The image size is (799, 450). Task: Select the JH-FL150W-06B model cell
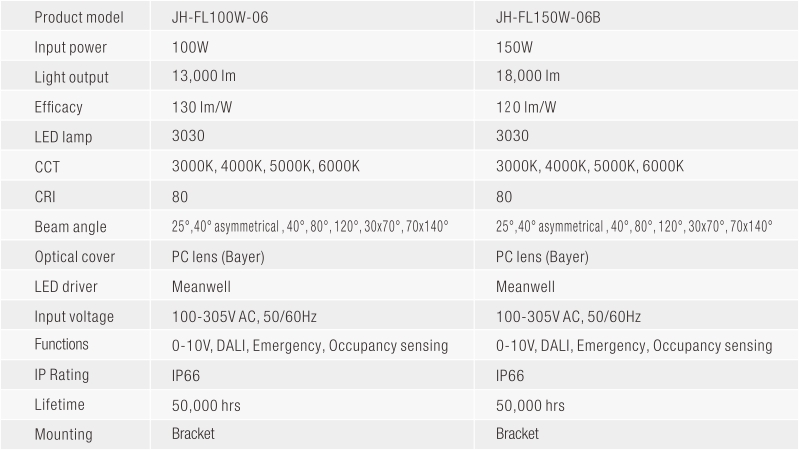[x=548, y=17]
